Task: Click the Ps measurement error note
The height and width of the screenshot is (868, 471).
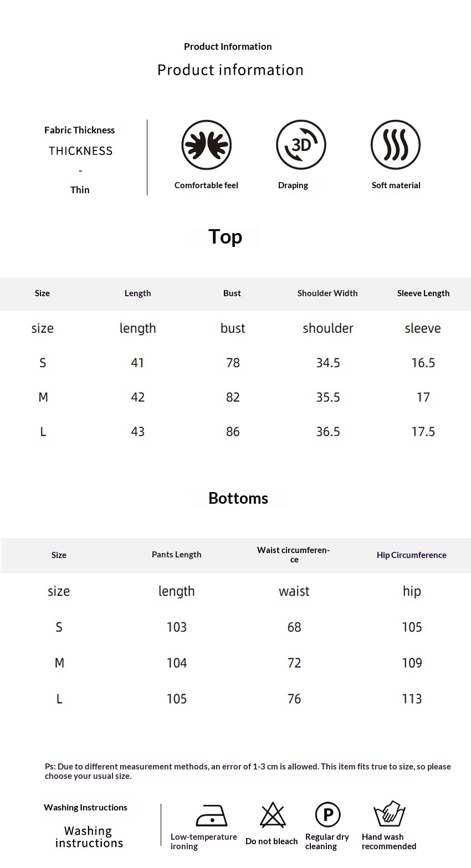Action: point(248,771)
